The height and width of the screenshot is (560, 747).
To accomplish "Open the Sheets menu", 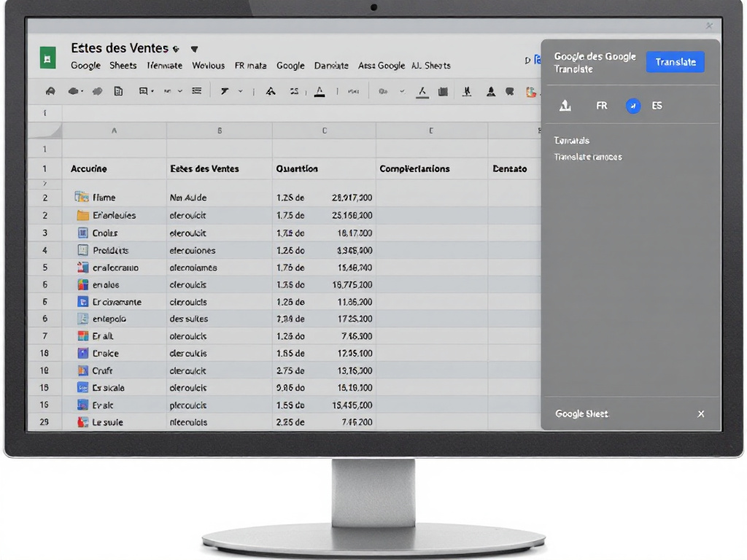I will pos(123,65).
